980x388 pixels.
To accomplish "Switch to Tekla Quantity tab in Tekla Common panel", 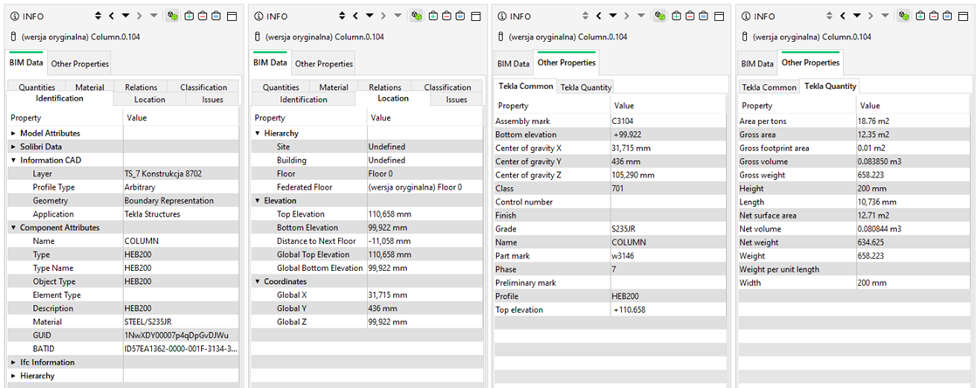I will click(585, 87).
